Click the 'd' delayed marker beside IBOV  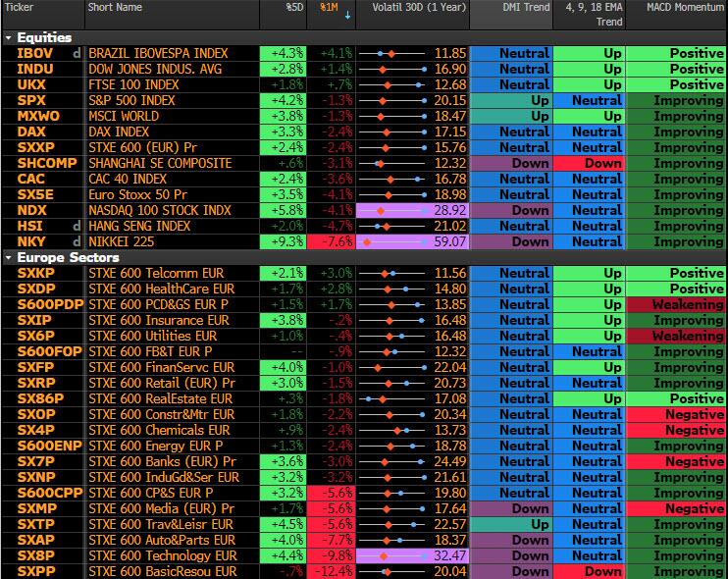[77, 53]
